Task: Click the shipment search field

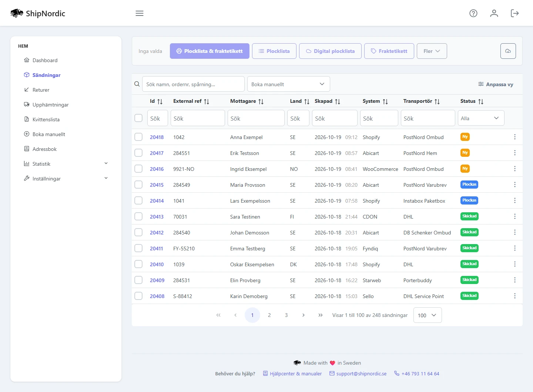Action: coord(193,84)
